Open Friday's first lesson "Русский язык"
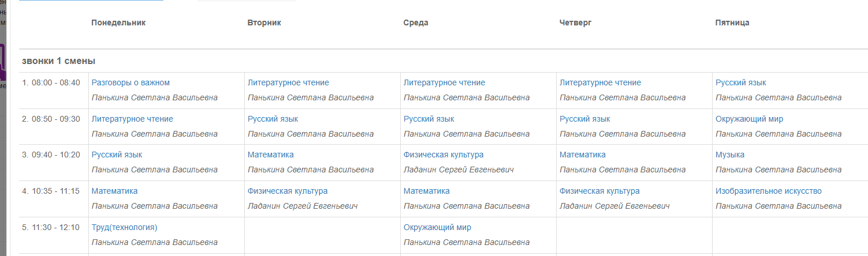 pos(740,82)
